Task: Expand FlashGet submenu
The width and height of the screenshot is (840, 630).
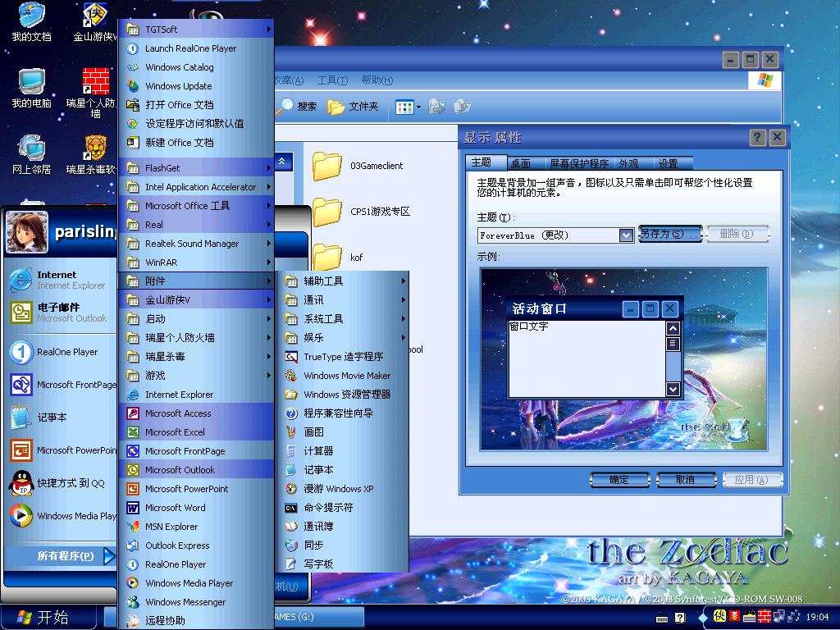Action: pyautogui.click(x=196, y=167)
